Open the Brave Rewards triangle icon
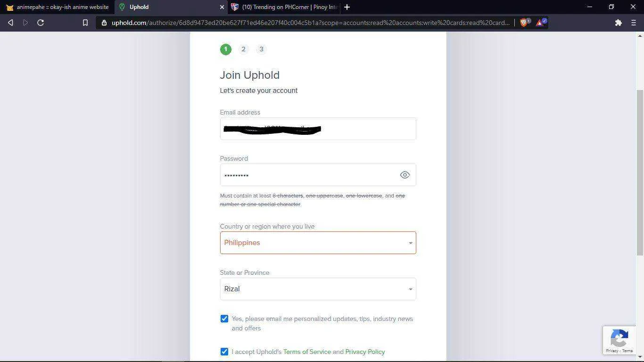Image resolution: width=644 pixels, height=362 pixels. 541,22
